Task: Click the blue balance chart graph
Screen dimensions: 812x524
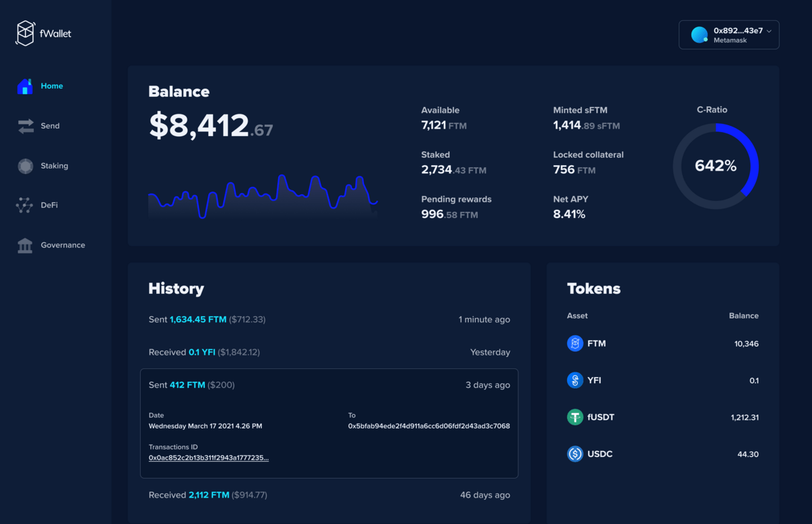Action: pyautogui.click(x=263, y=196)
